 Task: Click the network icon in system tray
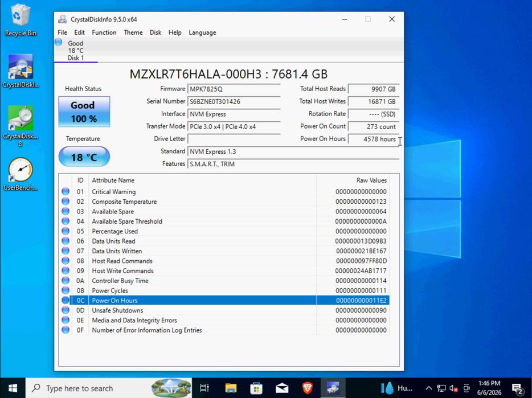[441, 388]
